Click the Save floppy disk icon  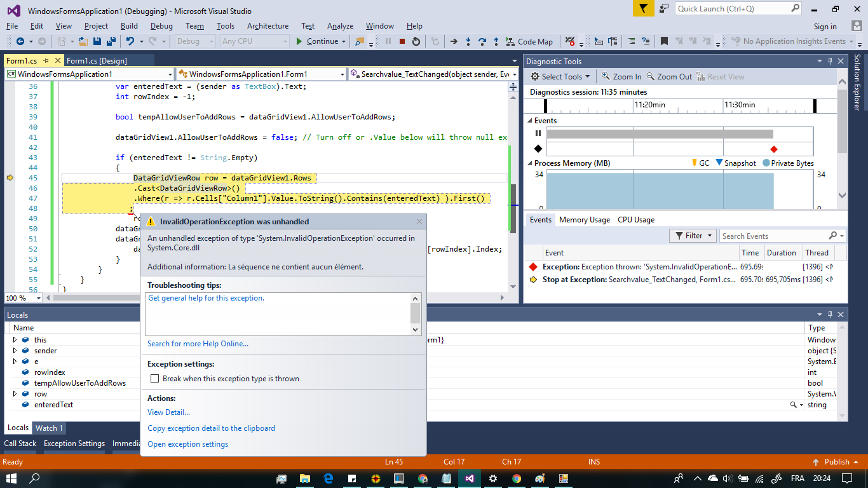(x=97, y=41)
